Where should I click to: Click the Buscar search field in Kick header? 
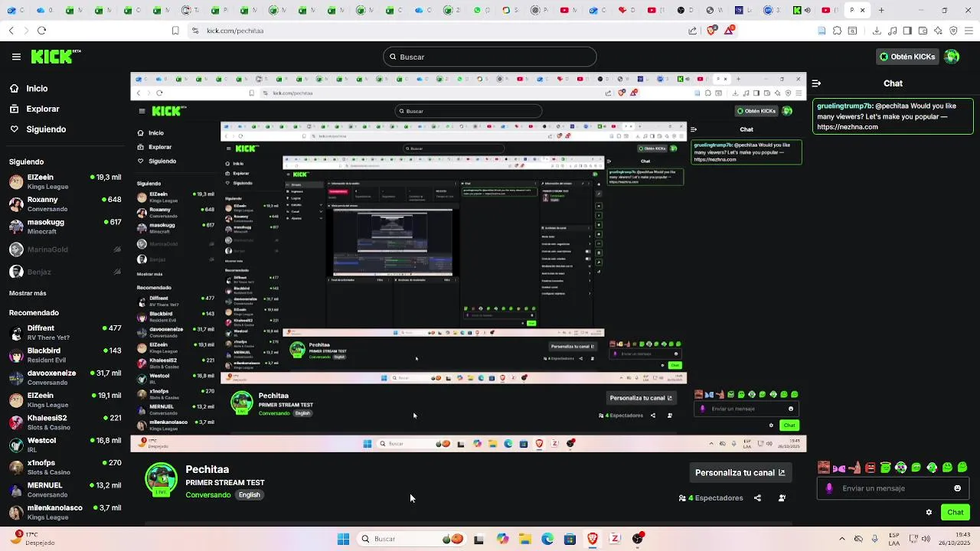pyautogui.click(x=490, y=57)
